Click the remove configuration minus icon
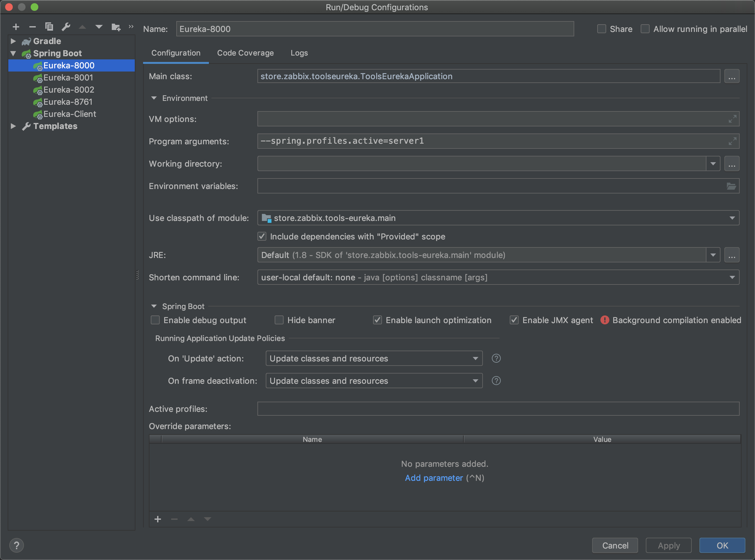Screen dimensions: 755x560 coord(33,27)
